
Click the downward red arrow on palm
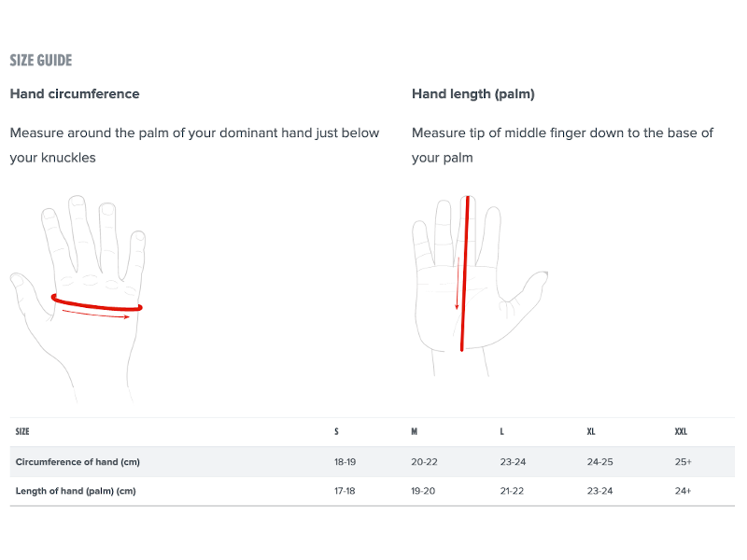(458, 284)
